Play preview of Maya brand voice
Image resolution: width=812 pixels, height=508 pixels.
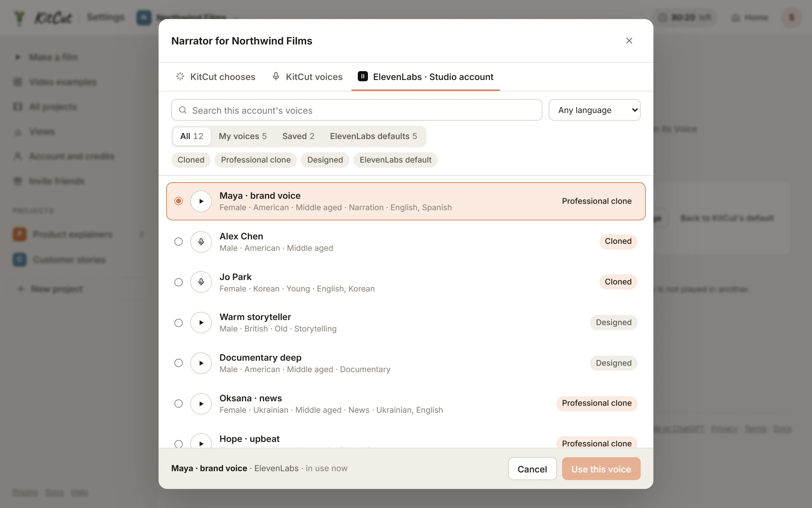click(x=201, y=201)
